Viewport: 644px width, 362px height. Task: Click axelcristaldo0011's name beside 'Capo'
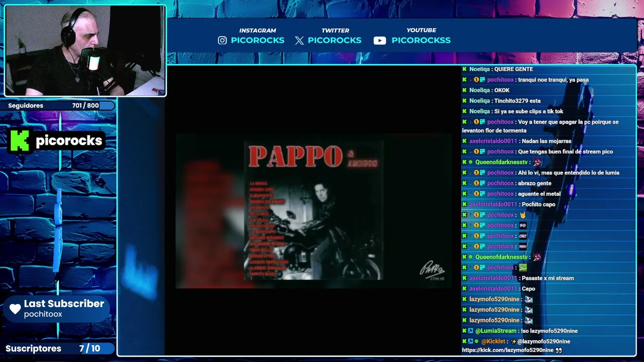pos(493,289)
